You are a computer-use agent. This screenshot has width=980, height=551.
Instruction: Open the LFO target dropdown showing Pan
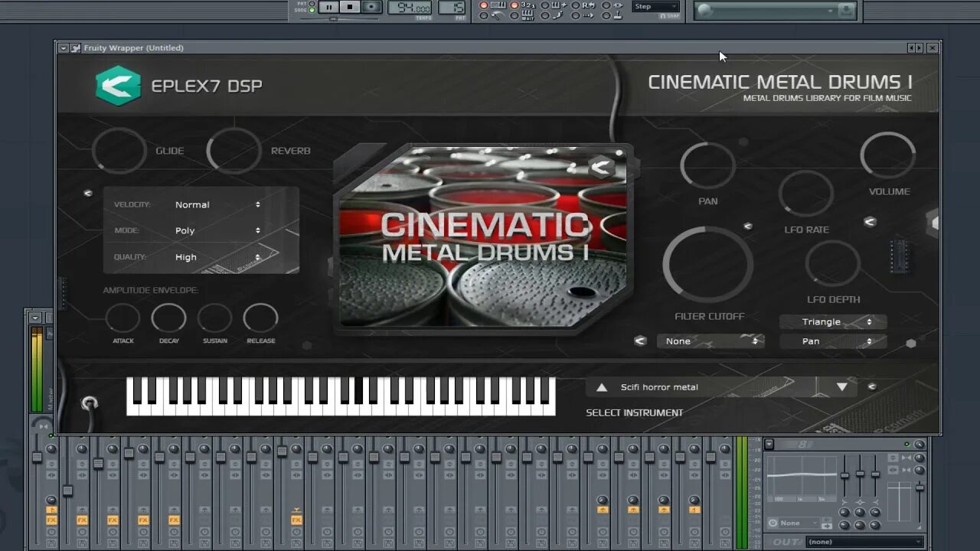tap(833, 341)
